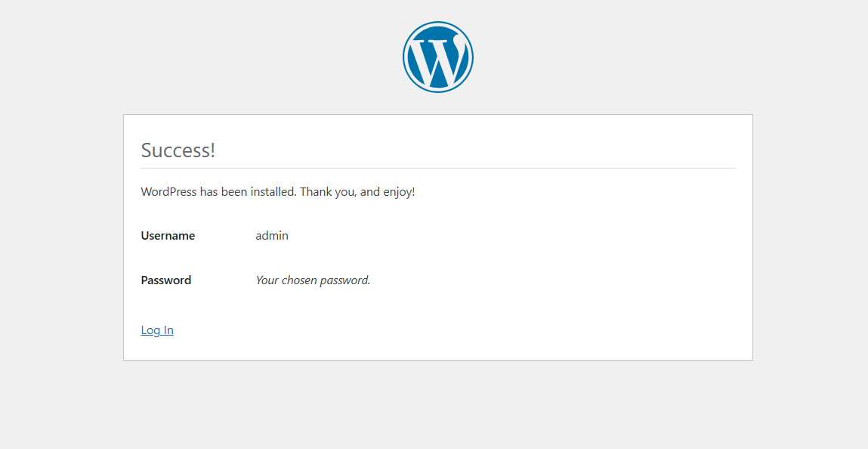Click the italic Your chosen password text
Viewport: 868px width, 449px height.
(313, 280)
